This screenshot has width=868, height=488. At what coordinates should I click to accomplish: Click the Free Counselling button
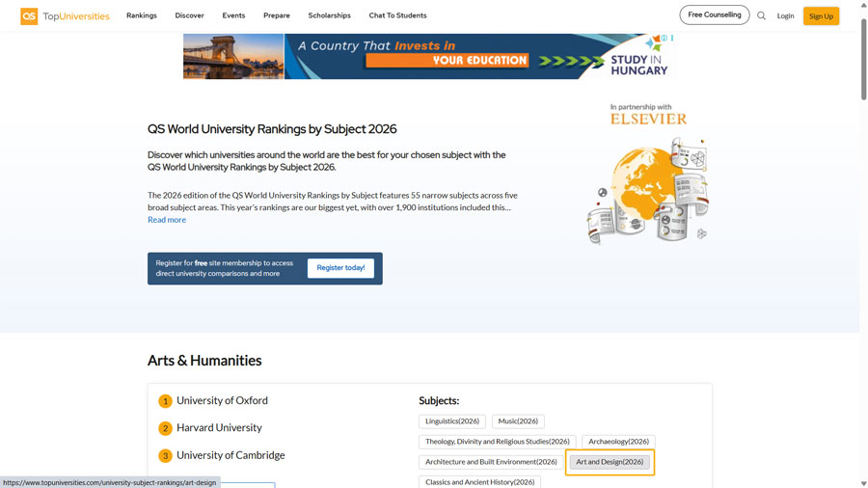[714, 15]
